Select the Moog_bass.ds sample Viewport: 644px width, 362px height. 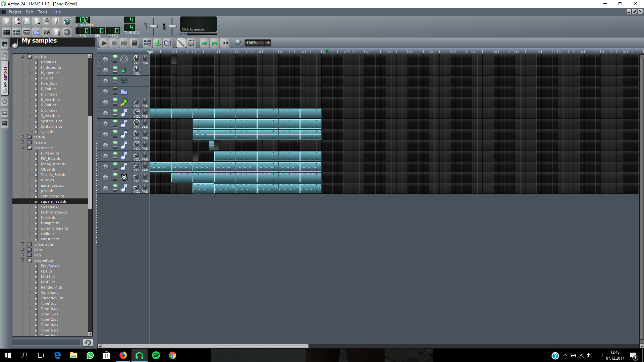(53, 164)
